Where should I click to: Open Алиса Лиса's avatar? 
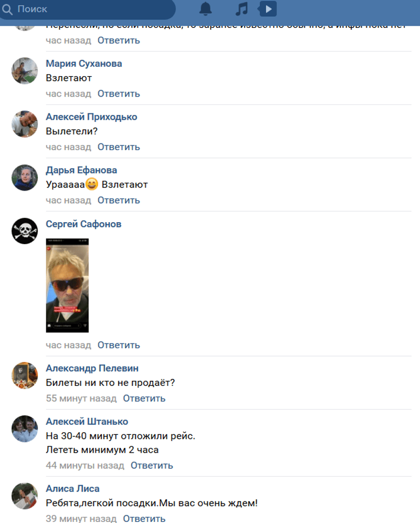click(x=25, y=496)
